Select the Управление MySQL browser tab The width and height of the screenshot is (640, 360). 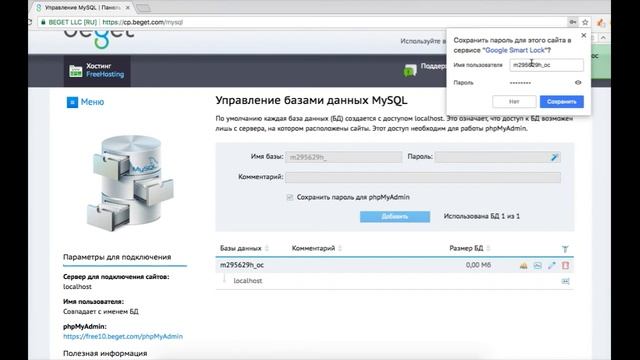tap(83, 8)
